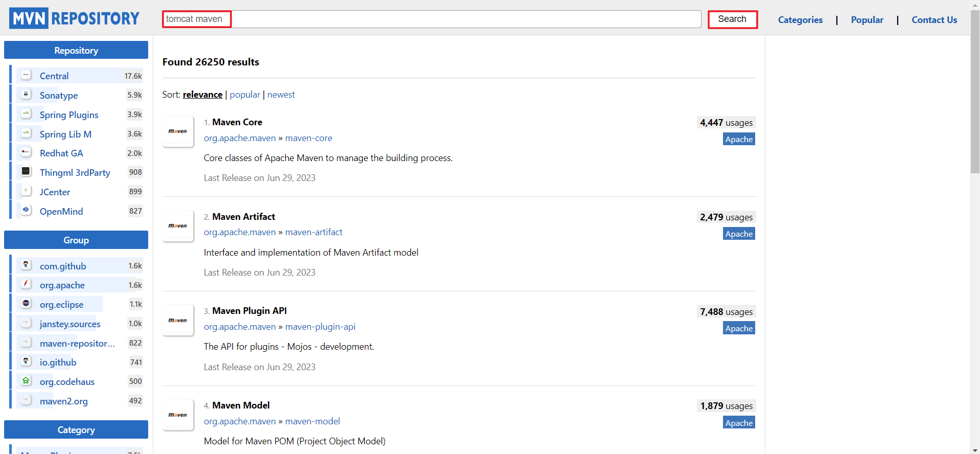The height and width of the screenshot is (454, 980).
Task: Filter by Thingml 3rdParty repository
Action: (75, 172)
